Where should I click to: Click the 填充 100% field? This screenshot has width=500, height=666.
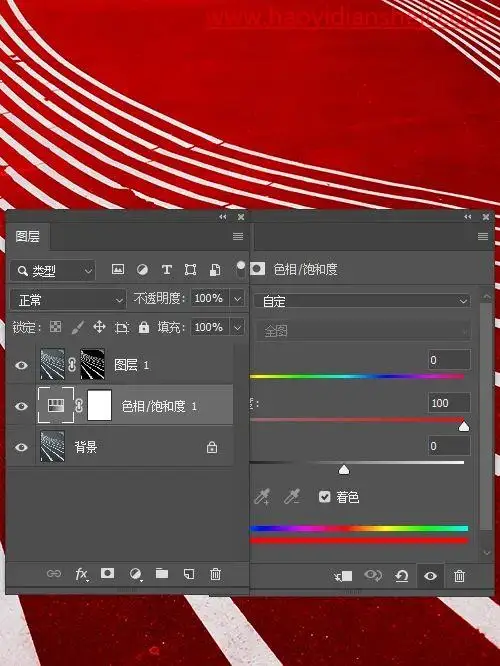(210, 327)
